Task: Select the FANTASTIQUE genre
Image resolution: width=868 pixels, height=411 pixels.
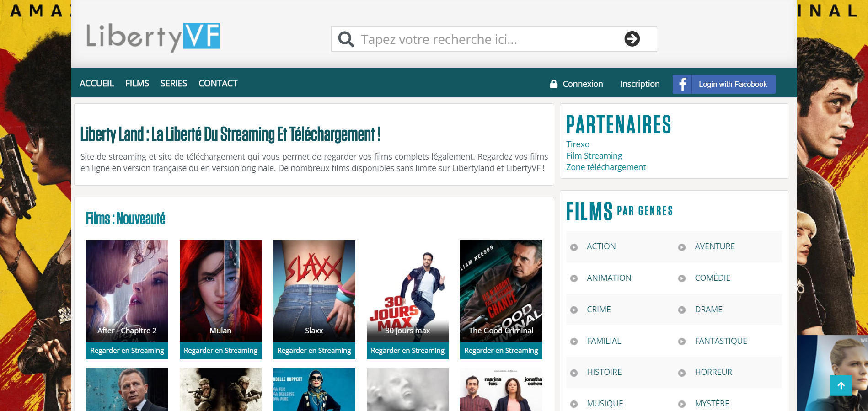Action: pyautogui.click(x=721, y=341)
